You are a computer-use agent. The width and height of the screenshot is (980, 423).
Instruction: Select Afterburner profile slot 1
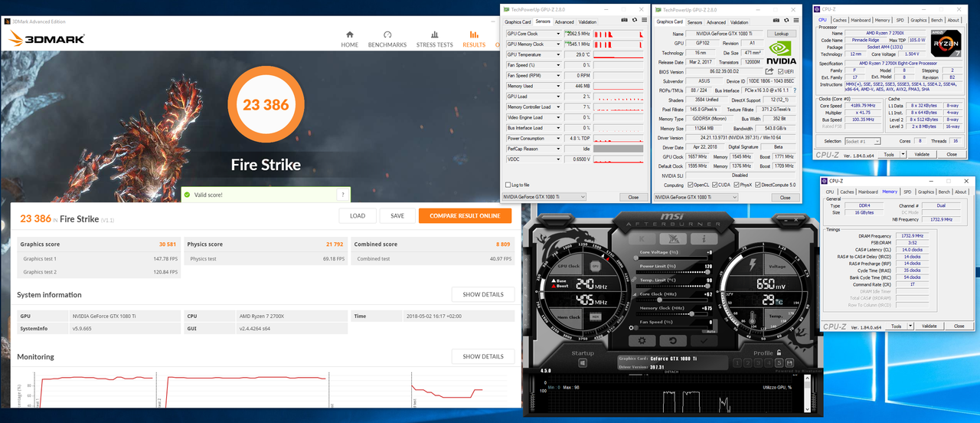[x=737, y=363]
